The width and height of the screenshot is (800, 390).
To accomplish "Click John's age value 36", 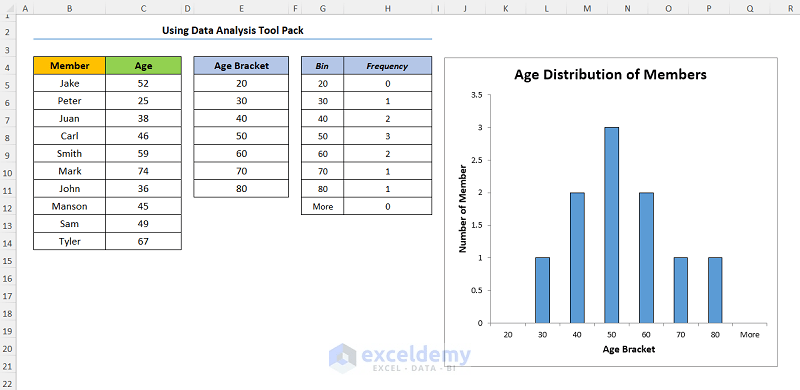I will coord(143,189).
